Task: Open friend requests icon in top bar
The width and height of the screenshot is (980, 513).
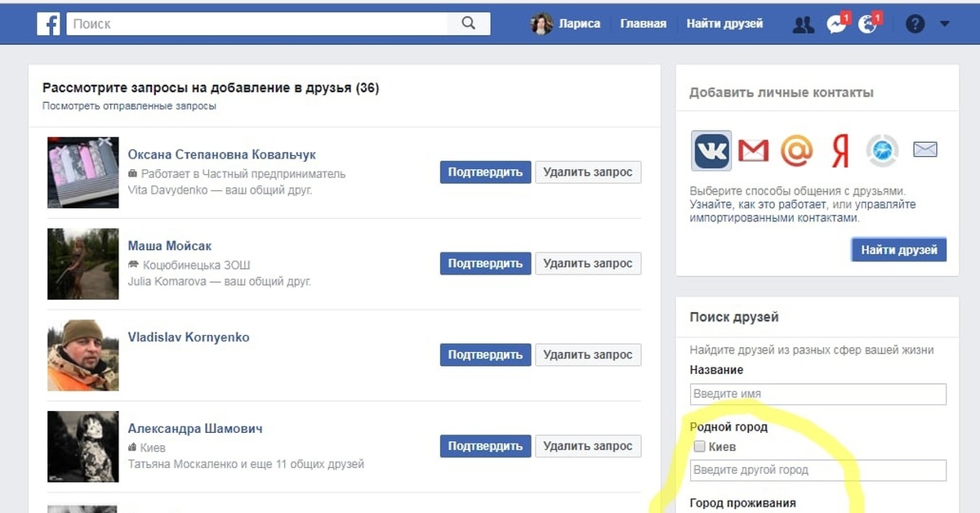Action: [803, 25]
